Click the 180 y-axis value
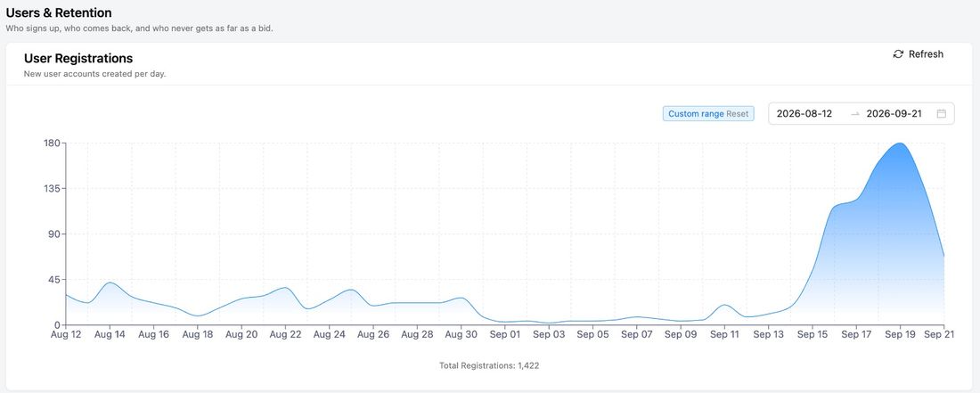The width and height of the screenshot is (980, 393). pos(52,143)
